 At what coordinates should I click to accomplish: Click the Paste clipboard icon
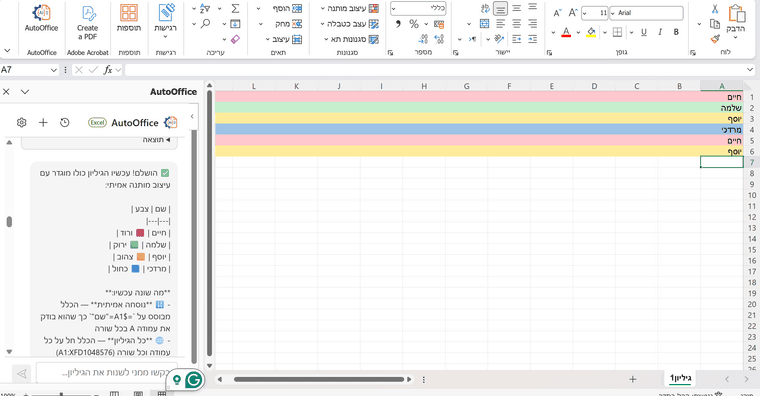pyautogui.click(x=736, y=14)
